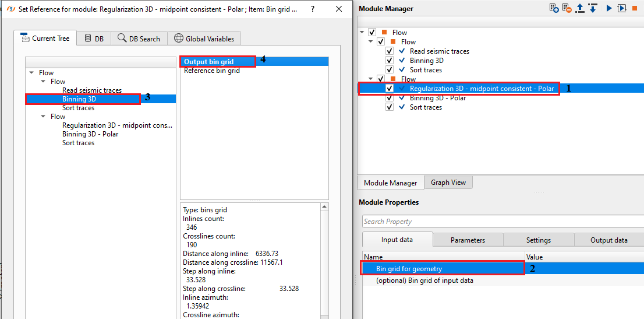Move selected module down with arrow icon
The width and height of the screenshot is (644, 319).
(x=593, y=8)
